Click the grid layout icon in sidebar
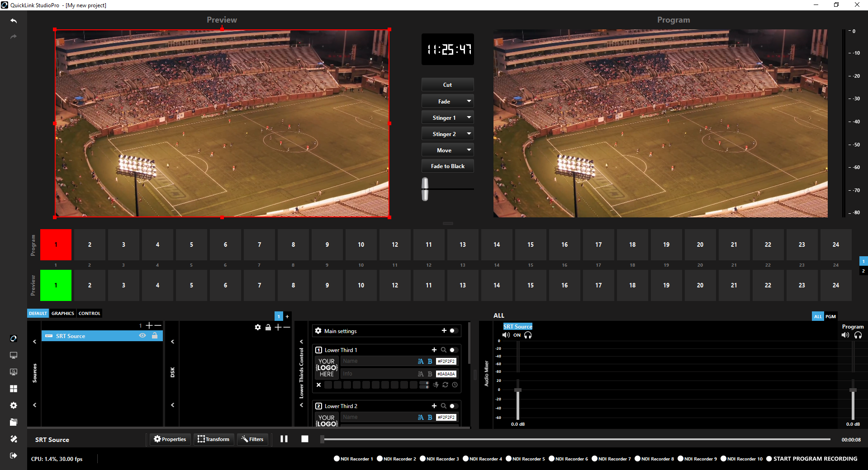 tap(14, 389)
